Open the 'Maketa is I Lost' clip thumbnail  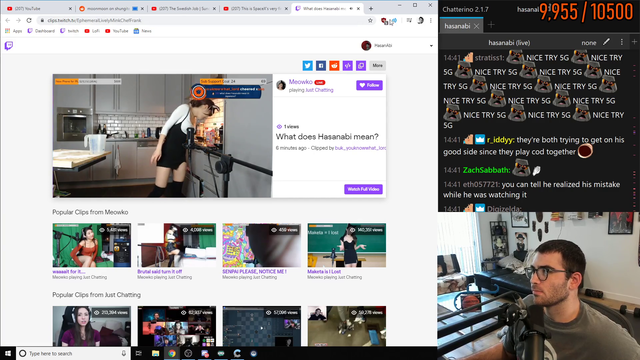pos(347,245)
